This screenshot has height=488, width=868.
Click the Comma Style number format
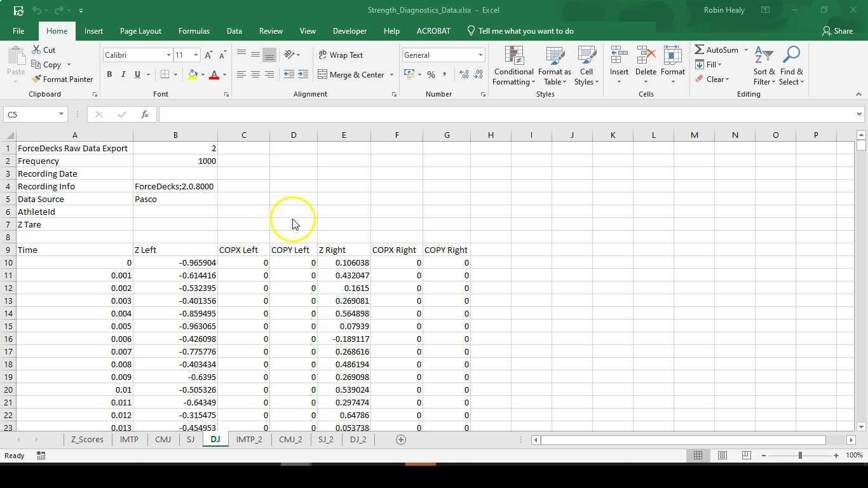(x=445, y=74)
